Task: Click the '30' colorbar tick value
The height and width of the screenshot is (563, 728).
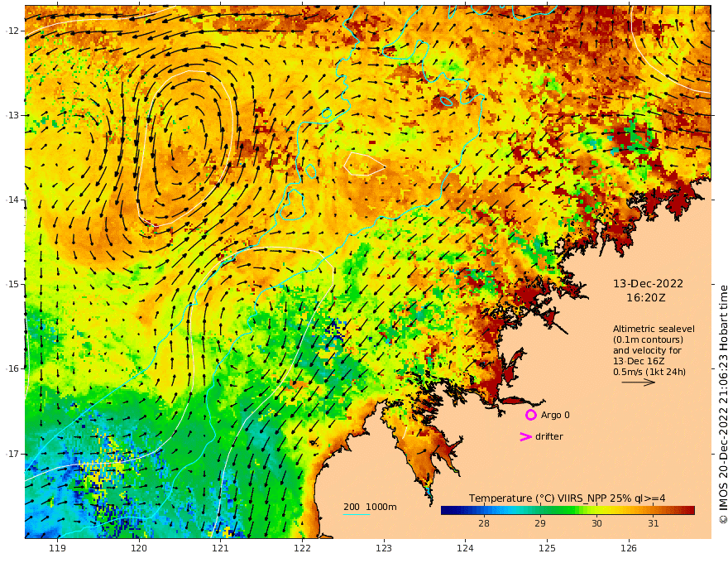Action: tap(596, 523)
